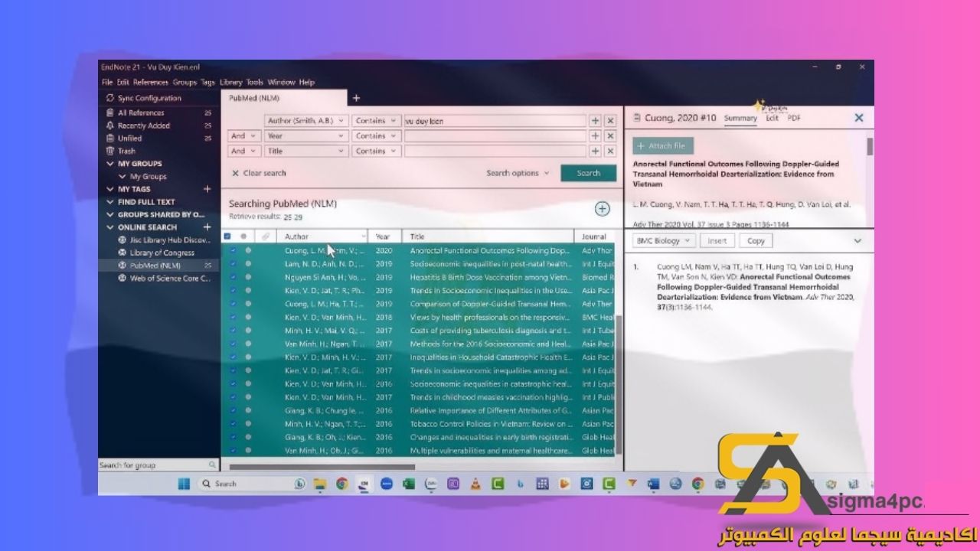Screen dimensions: 980x551
Task: Open the BMC Biology output style dropdown
Action: tap(664, 240)
